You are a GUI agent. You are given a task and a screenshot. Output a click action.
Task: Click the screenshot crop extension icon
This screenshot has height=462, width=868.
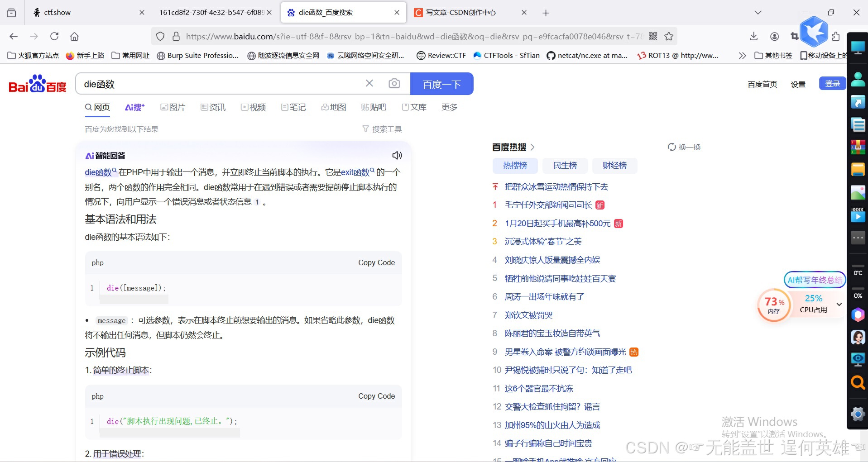click(794, 36)
